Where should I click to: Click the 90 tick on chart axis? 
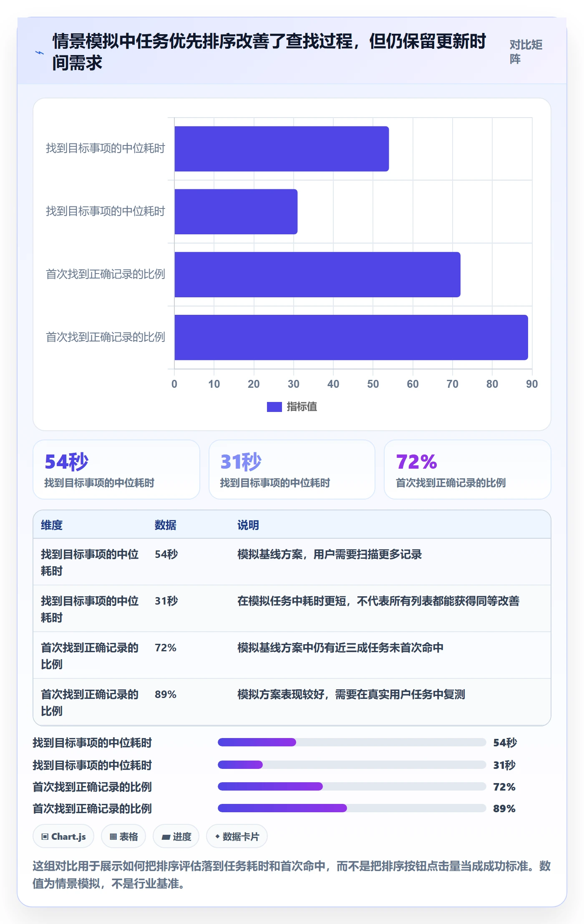pyautogui.click(x=532, y=384)
